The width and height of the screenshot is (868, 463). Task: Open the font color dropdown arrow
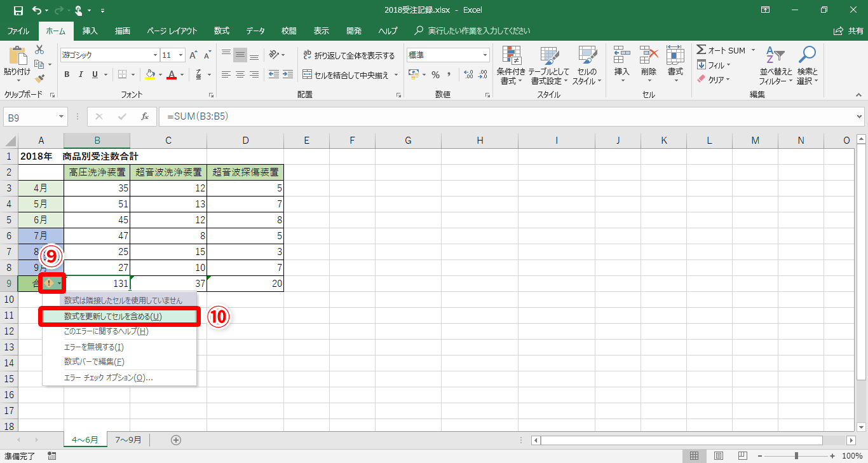[x=181, y=74]
